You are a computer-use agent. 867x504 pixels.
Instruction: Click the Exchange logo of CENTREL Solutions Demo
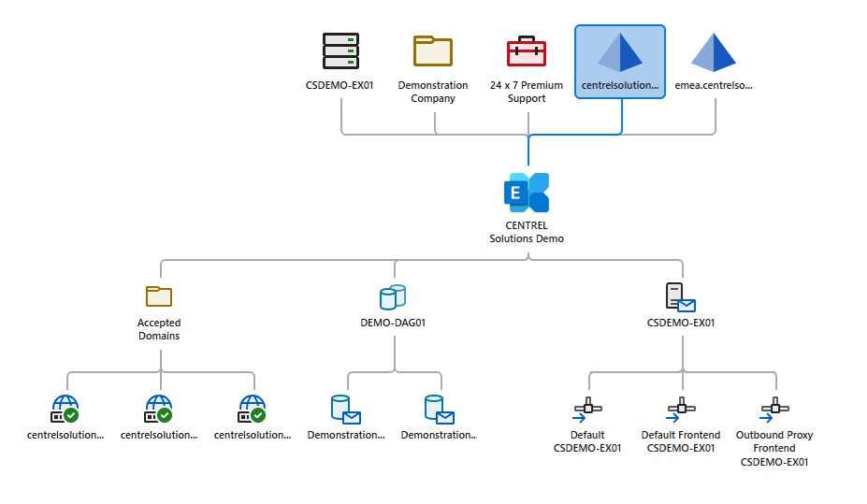pos(527,193)
